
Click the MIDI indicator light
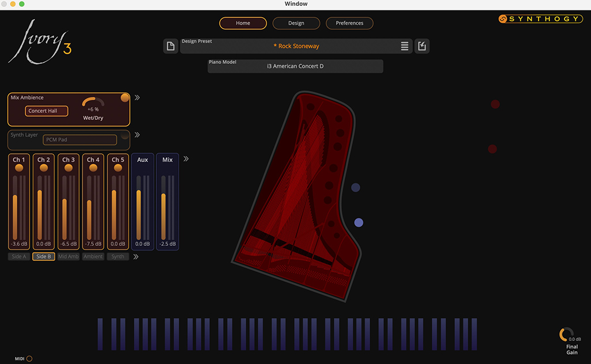(x=31, y=358)
